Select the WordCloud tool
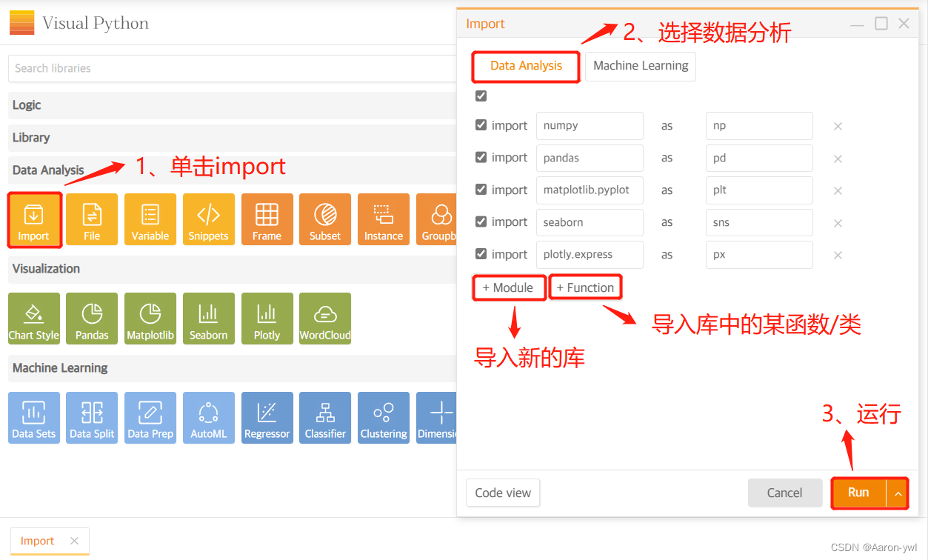The height and width of the screenshot is (560, 928). (x=325, y=319)
